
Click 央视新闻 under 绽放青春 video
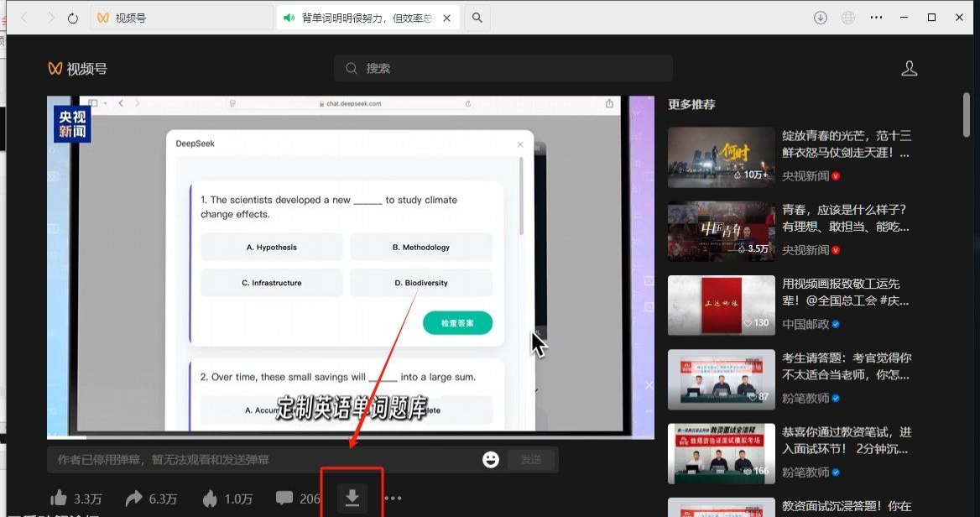pyautogui.click(x=805, y=176)
